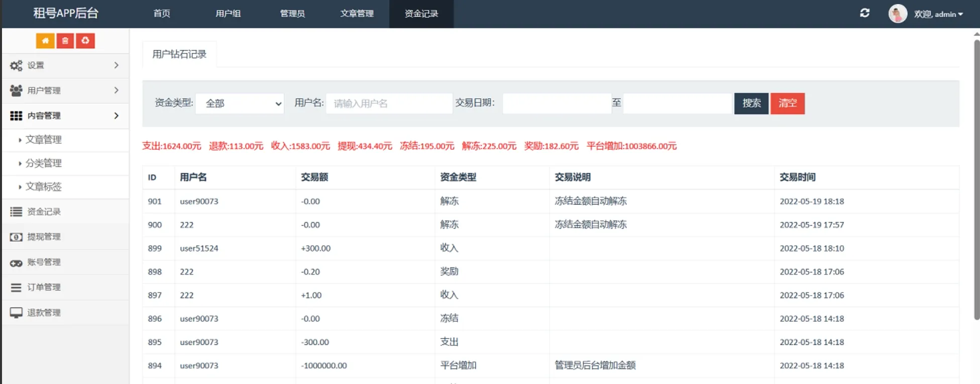Screen dimensions: 980x384
Task: Open 账号管理 via its gamepad icon
Action: click(x=16, y=262)
